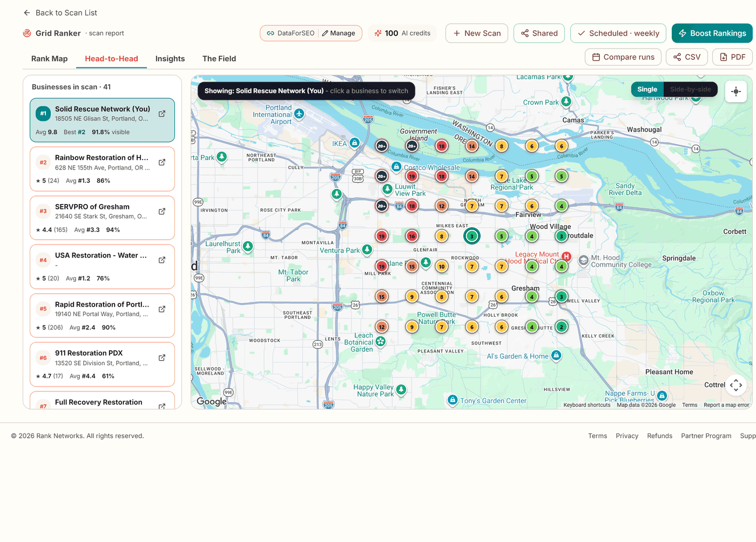Click the Shared button
756x542 pixels.
pos(539,33)
